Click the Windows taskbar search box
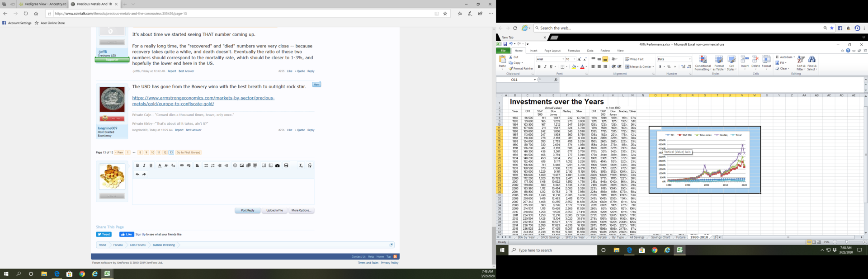The height and width of the screenshot is (279, 868). pos(553,250)
